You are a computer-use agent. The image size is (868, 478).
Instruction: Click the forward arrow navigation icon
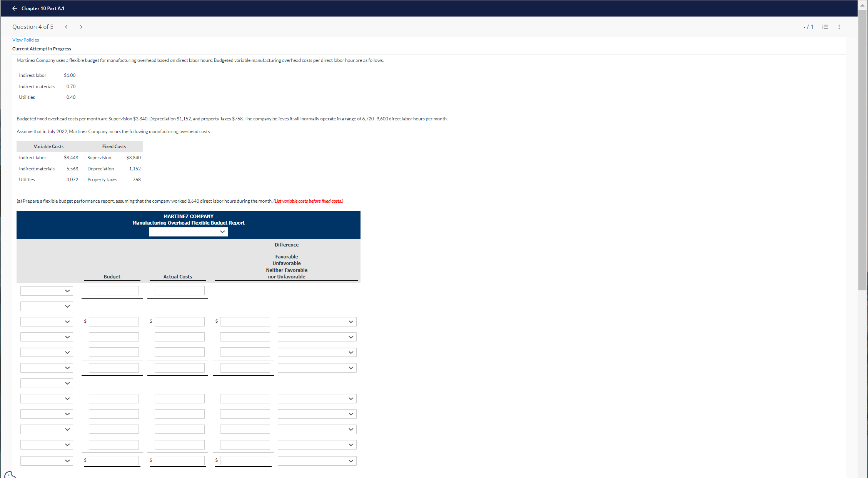tap(81, 27)
